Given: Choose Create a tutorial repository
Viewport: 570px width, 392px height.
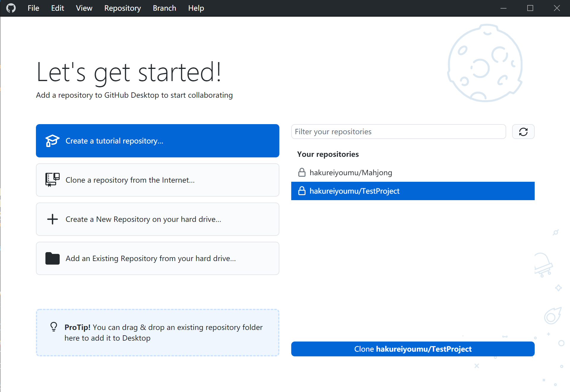Looking at the screenshot, I should pos(157,141).
